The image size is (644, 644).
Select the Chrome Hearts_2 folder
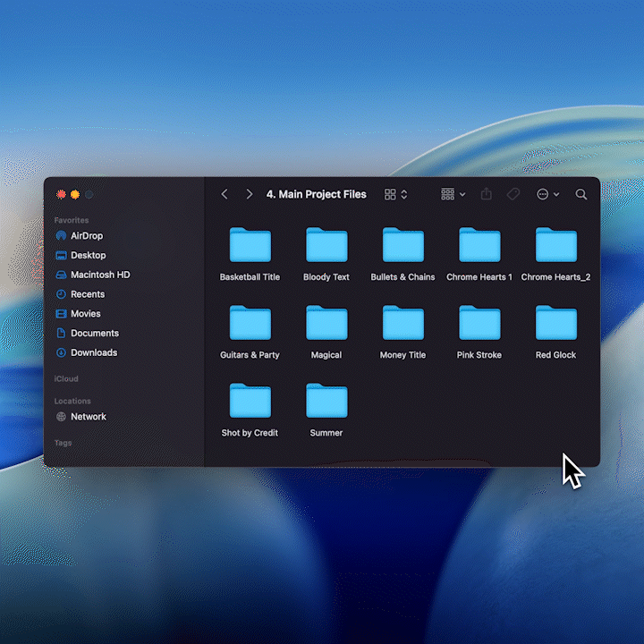point(556,254)
